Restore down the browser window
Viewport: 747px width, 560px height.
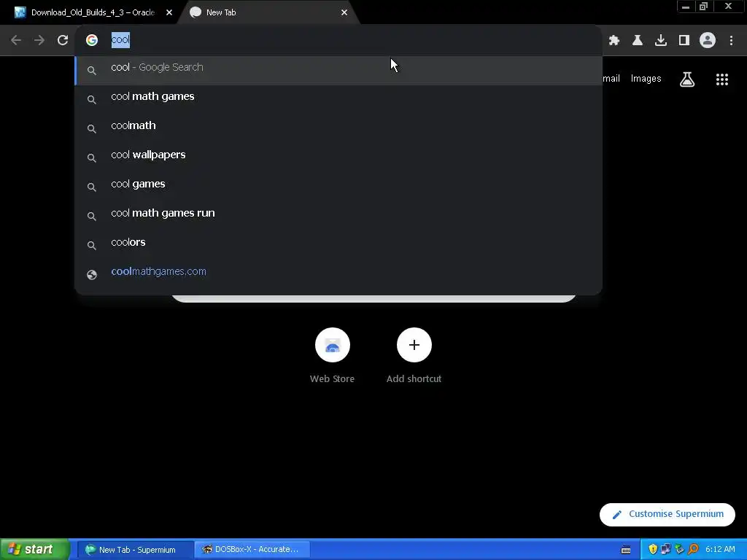coord(704,7)
